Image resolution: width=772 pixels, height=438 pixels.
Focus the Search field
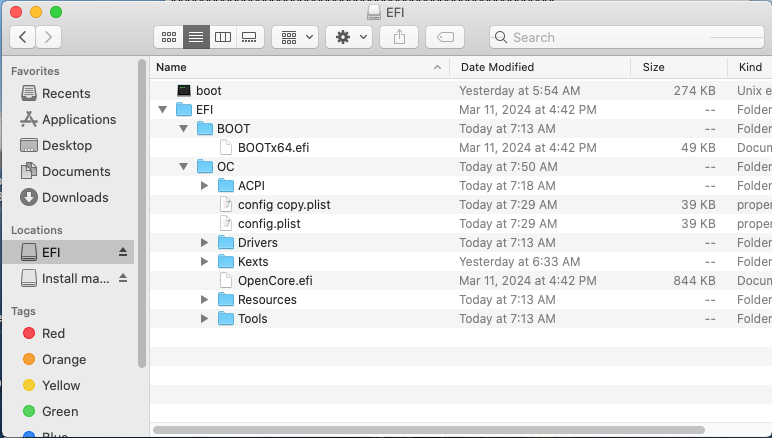pos(627,37)
